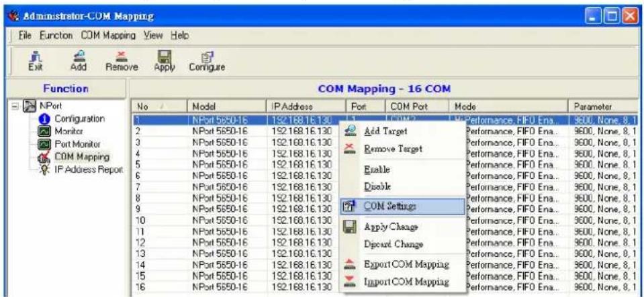Image resolution: width=644 pixels, height=297 pixels.
Task: Choose Enable from context menu
Action: pyautogui.click(x=402, y=169)
